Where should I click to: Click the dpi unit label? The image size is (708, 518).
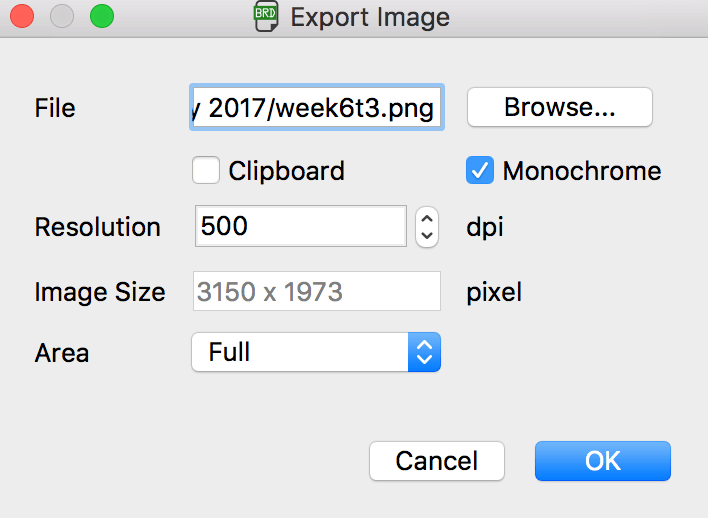485,227
